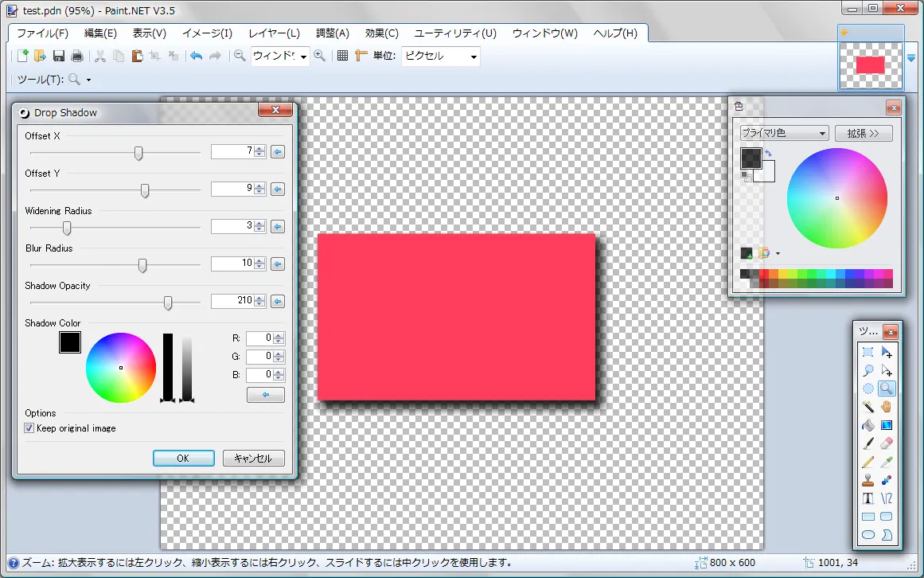Toggle rulers icon in toolbar
This screenshot has width=924, height=578.
361,56
